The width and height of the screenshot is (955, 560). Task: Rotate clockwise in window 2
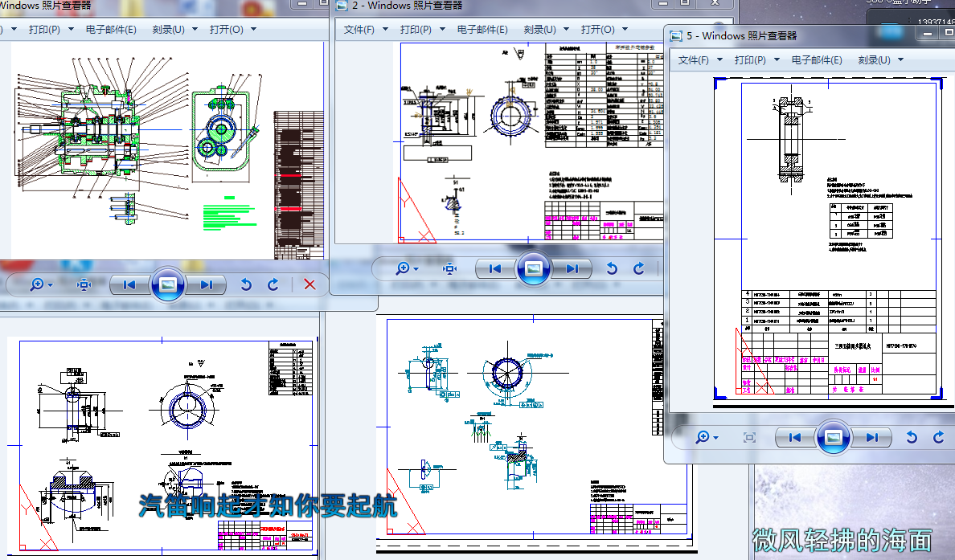(x=638, y=268)
